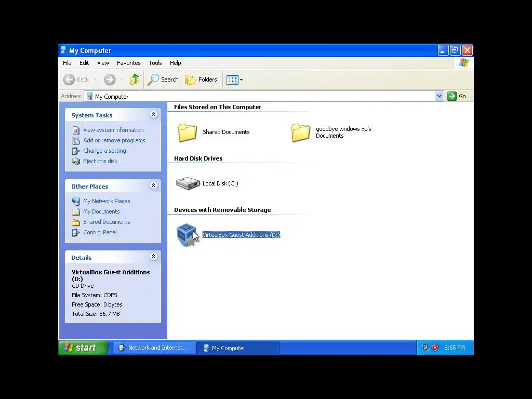This screenshot has width=532, height=399.
Task: Select the Shared Documents folder icon
Action: tap(187, 132)
